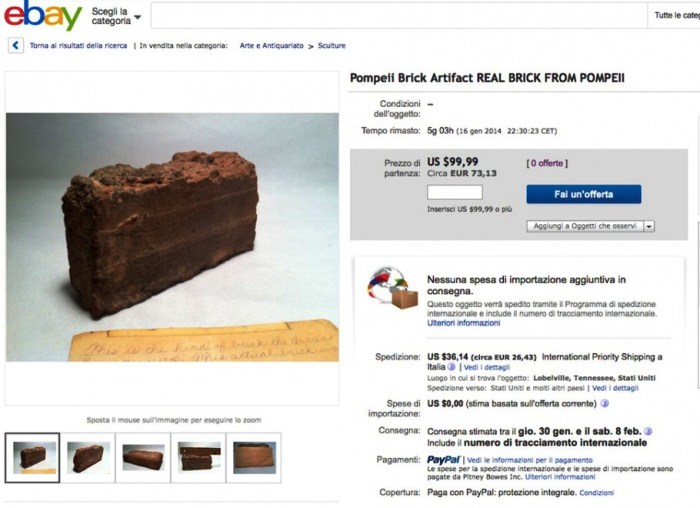Image resolution: width=700 pixels, height=508 pixels.
Task: Click the globe and box shipping icon
Action: tap(392, 288)
